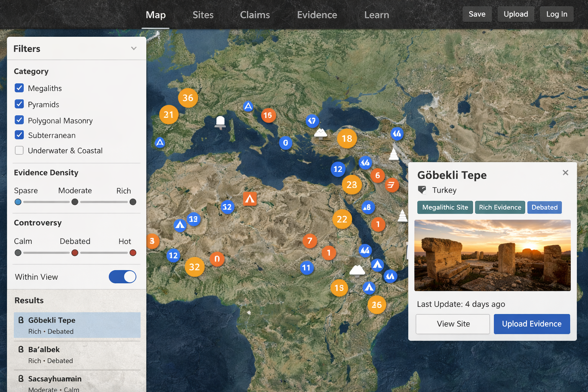Viewport: 588px width, 392px height.
Task: Open the Learn section
Action: (x=376, y=15)
